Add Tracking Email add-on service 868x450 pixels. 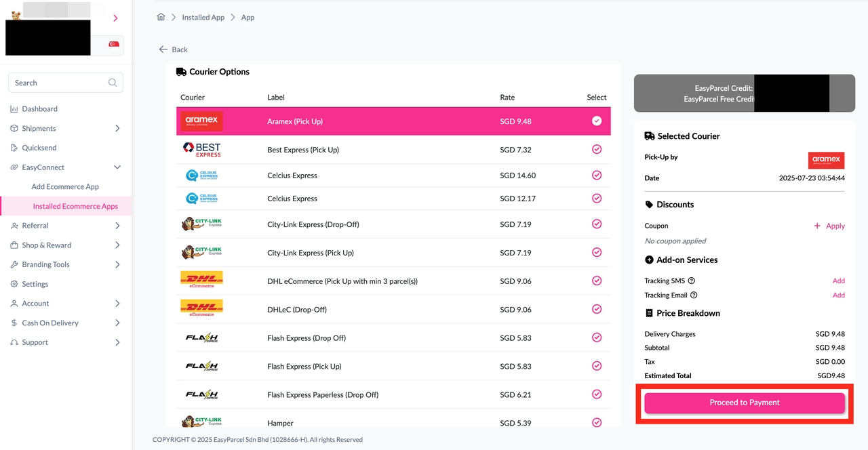[839, 295]
